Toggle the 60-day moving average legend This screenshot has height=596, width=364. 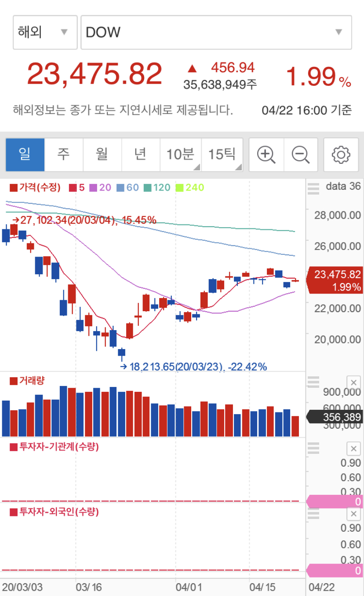pyautogui.click(x=127, y=188)
